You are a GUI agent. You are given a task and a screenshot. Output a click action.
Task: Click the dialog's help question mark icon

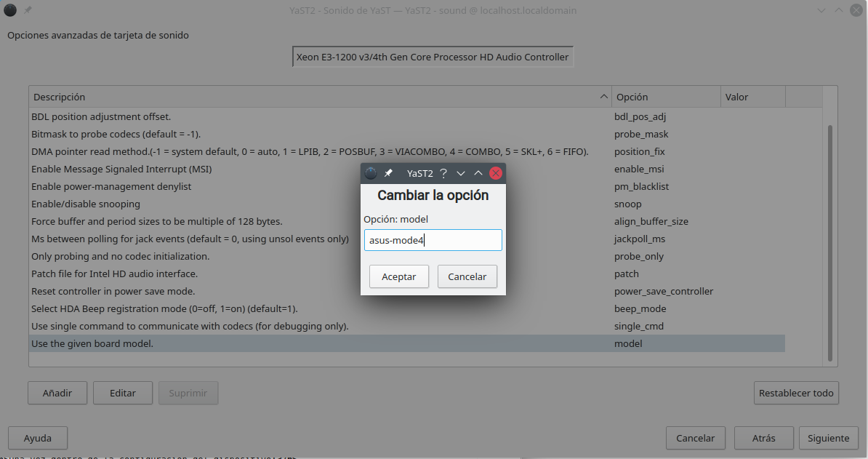click(x=443, y=173)
